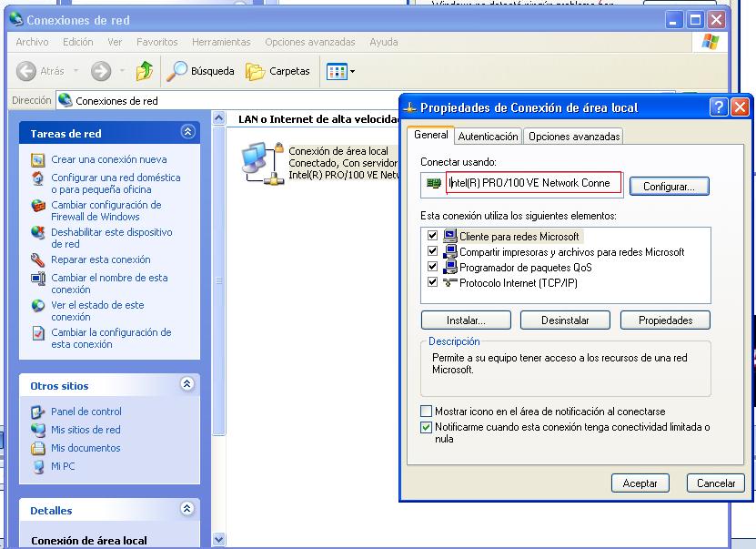Screen dimensions: 756x549
Task: Click Cambiar configuración de Firewall de Windows
Action: (x=106, y=211)
